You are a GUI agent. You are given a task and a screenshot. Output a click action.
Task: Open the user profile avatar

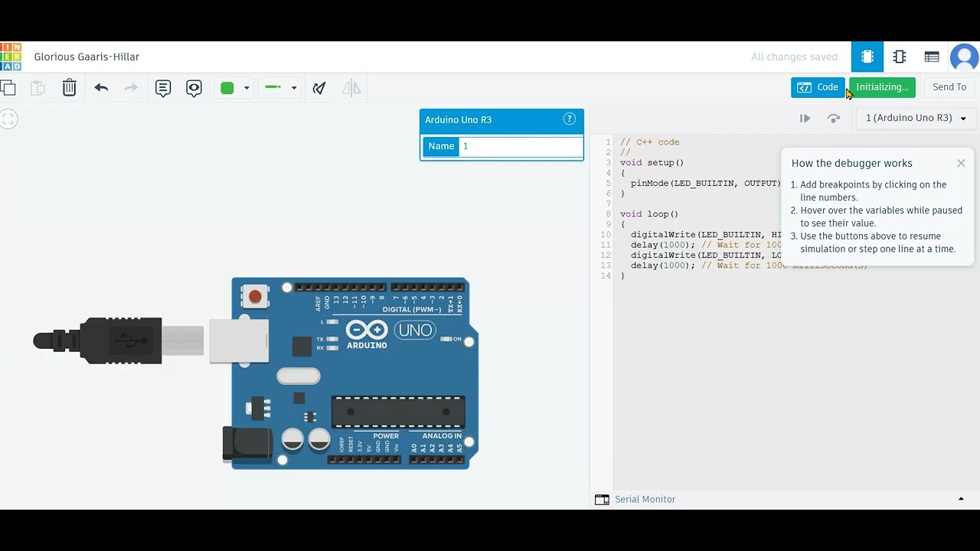pos(964,57)
